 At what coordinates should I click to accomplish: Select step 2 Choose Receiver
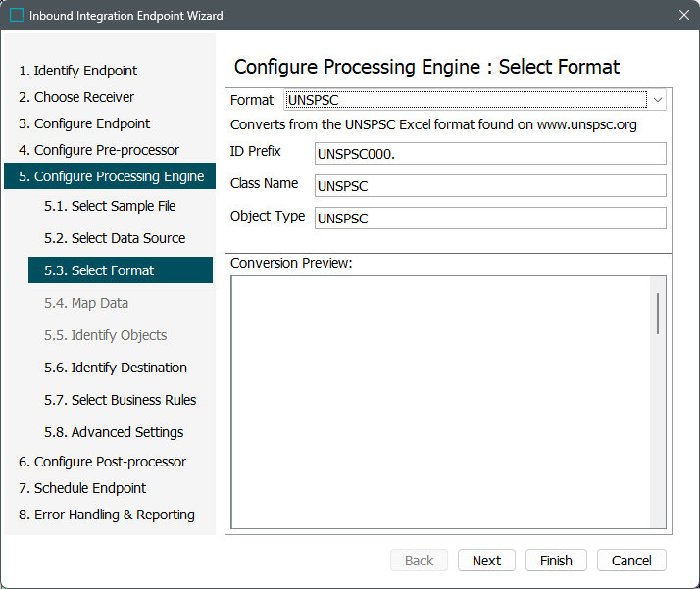click(x=76, y=97)
